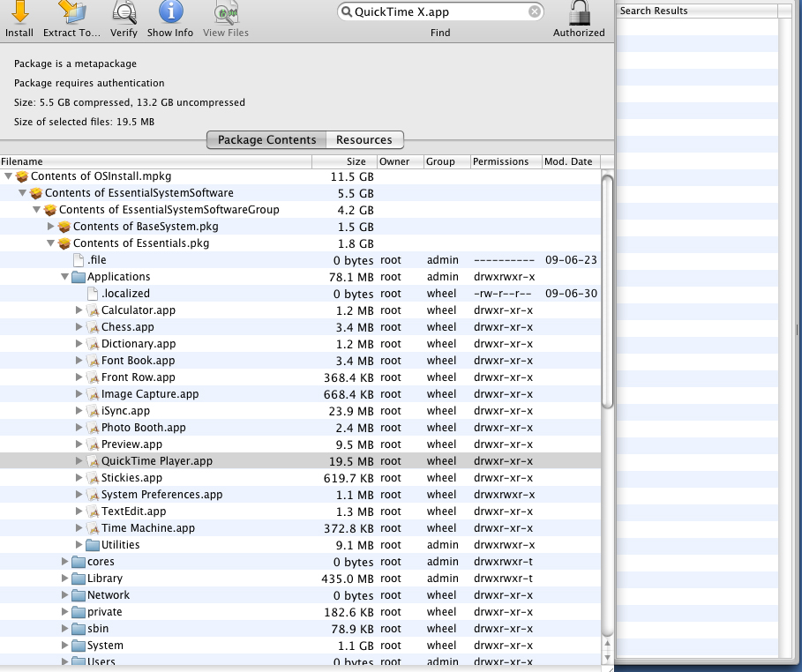This screenshot has height=672, width=802.
Task: Sort by the Permissions column header
Action: (x=506, y=161)
